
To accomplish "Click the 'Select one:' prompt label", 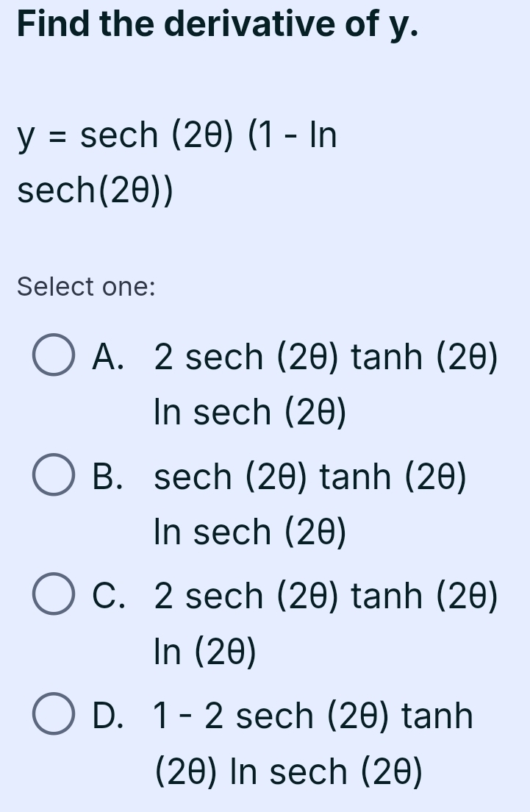I will 86,286.
